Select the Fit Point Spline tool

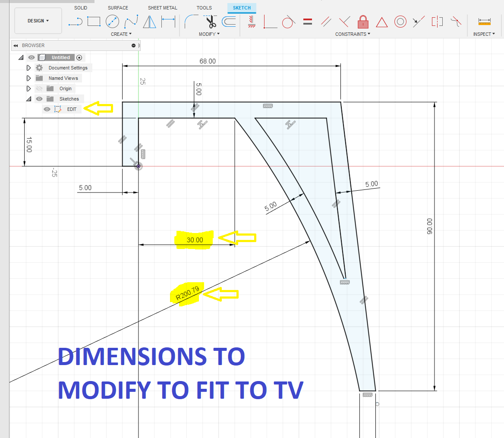[x=131, y=22]
